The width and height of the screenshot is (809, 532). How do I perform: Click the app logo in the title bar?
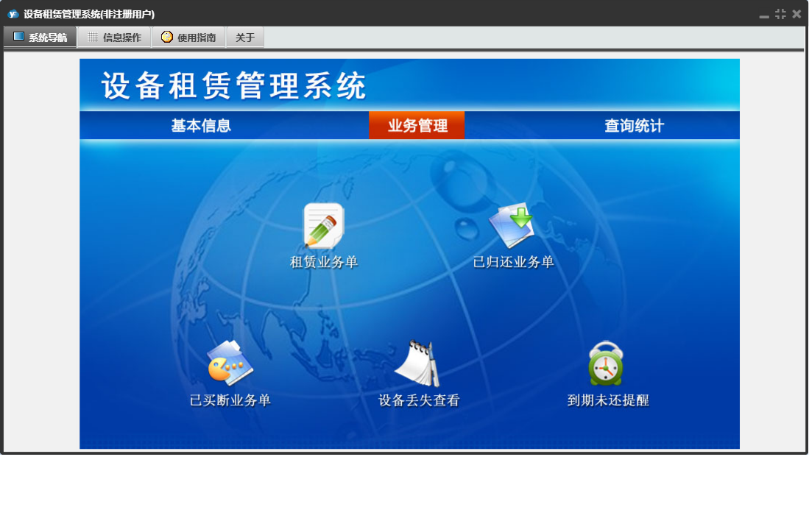[x=13, y=14]
